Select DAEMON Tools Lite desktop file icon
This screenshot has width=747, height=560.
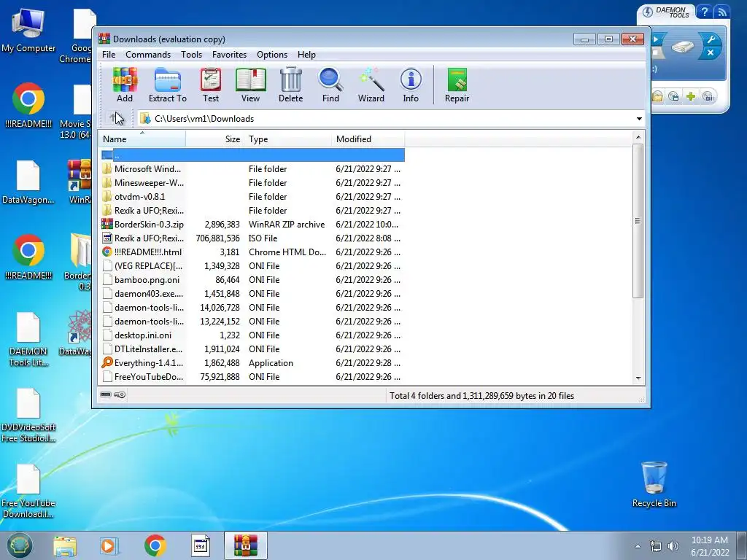(x=28, y=339)
